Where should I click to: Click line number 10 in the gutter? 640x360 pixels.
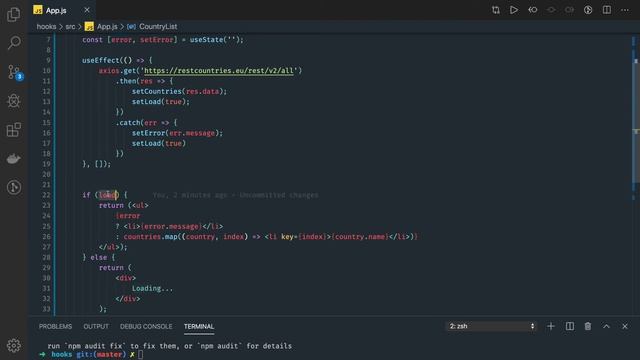46,71
